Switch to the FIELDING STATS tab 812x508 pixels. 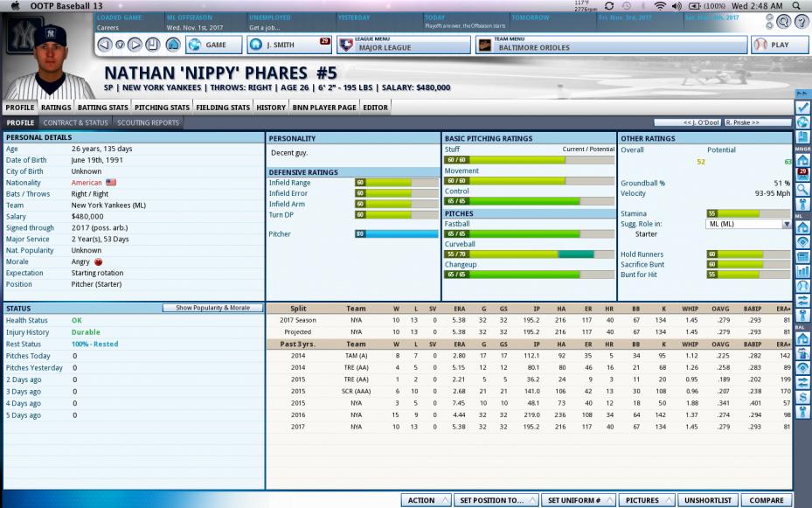pyautogui.click(x=223, y=108)
